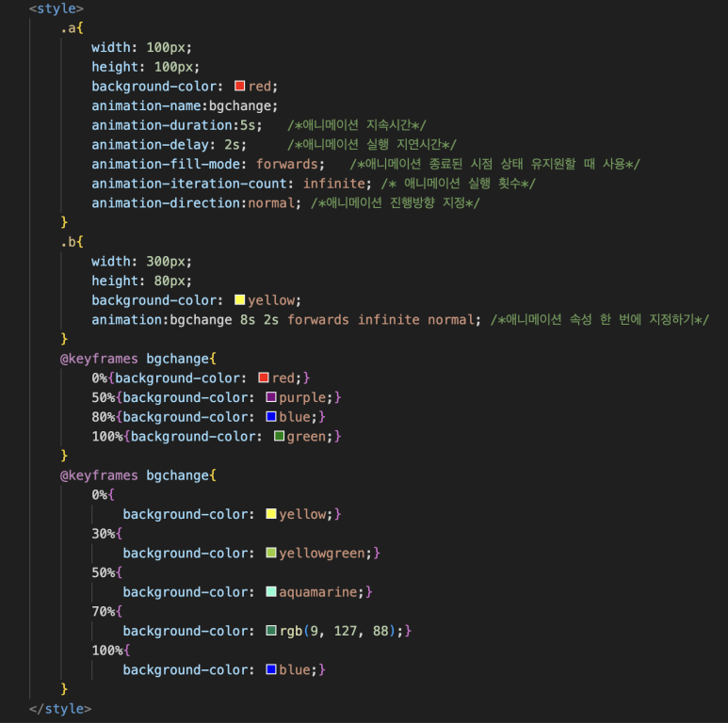Click the animation-direction:normal declaration
Screen dimensions: 728x723
tap(196, 203)
